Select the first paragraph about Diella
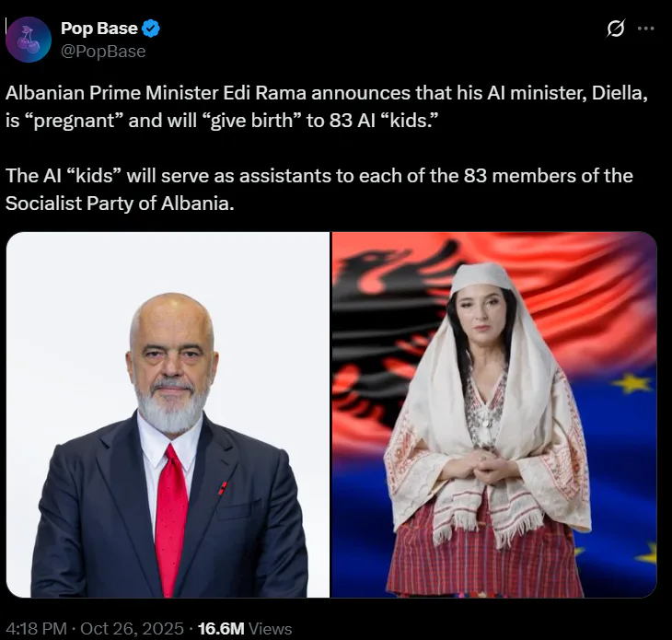The image size is (672, 640). pyautogui.click(x=327, y=107)
